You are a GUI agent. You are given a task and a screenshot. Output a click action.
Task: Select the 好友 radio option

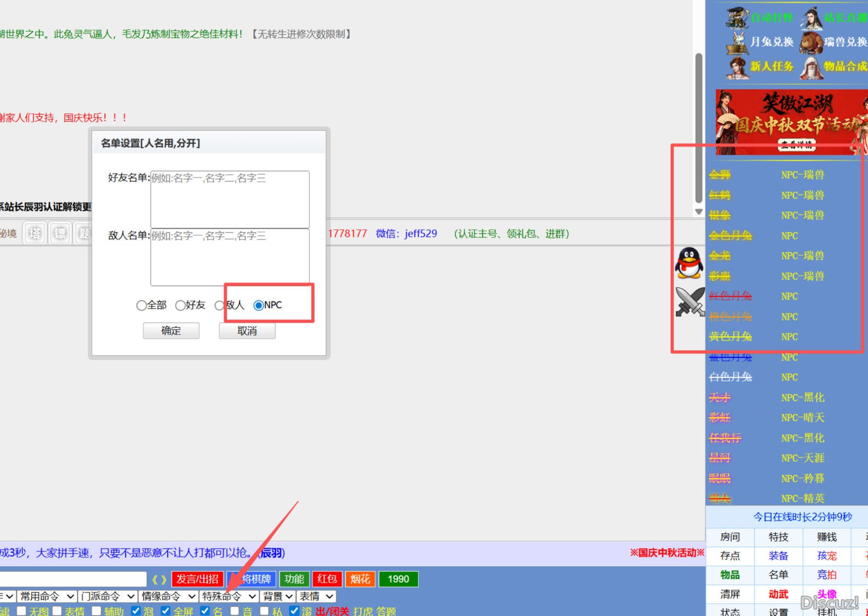180,305
